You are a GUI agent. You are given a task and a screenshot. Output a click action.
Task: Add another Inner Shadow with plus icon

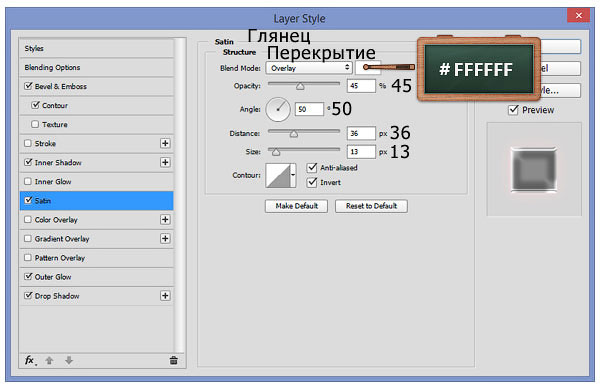tap(165, 163)
